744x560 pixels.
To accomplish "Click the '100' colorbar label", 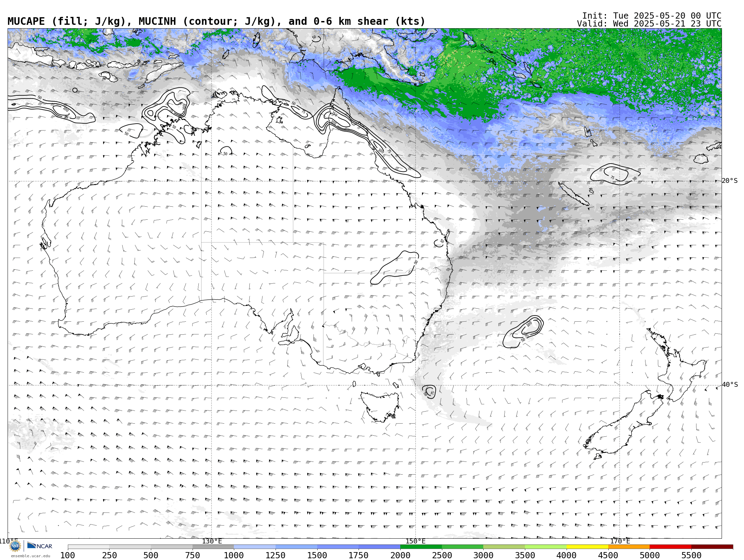I will point(68,556).
